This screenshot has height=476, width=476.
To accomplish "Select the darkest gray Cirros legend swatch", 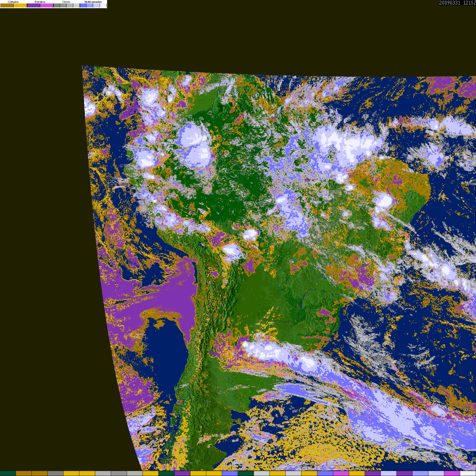I will pyautogui.click(x=57, y=6).
